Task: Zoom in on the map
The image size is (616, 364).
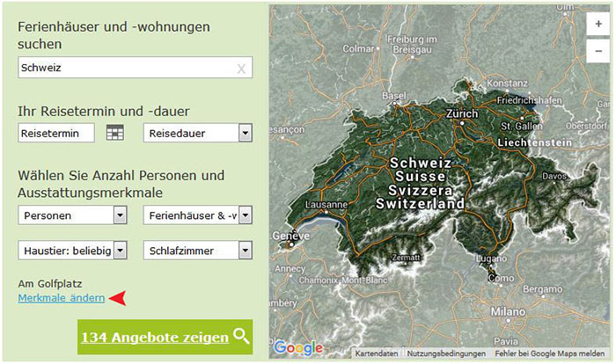Action: tap(598, 24)
